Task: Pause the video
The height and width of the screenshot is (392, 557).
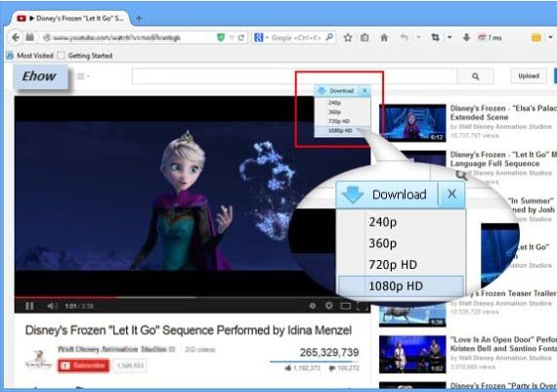Action: tap(29, 306)
